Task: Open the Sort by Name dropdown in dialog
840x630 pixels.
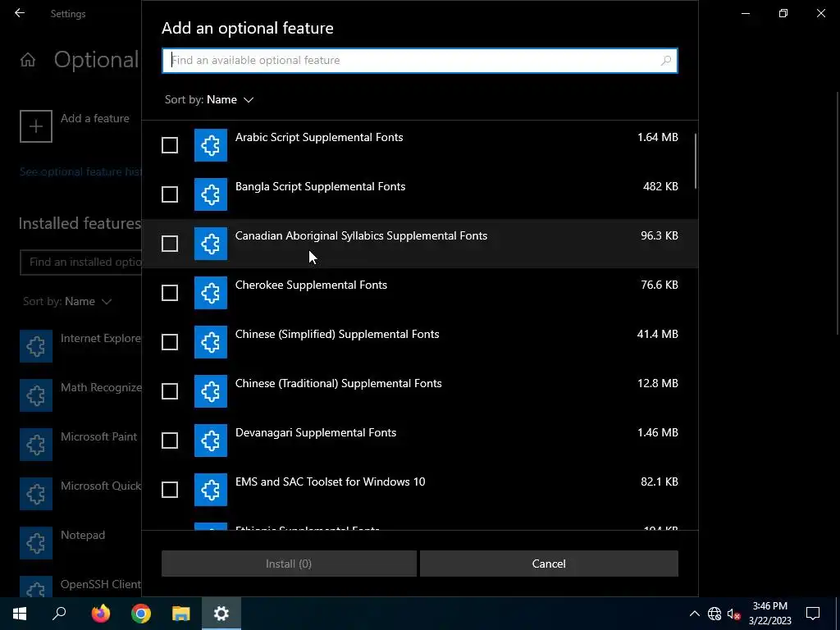Action: [x=209, y=99]
